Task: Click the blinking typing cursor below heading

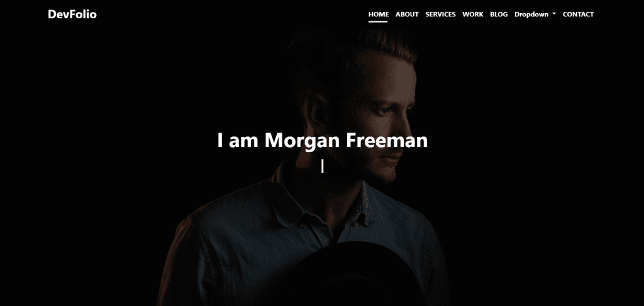Action: [x=323, y=166]
